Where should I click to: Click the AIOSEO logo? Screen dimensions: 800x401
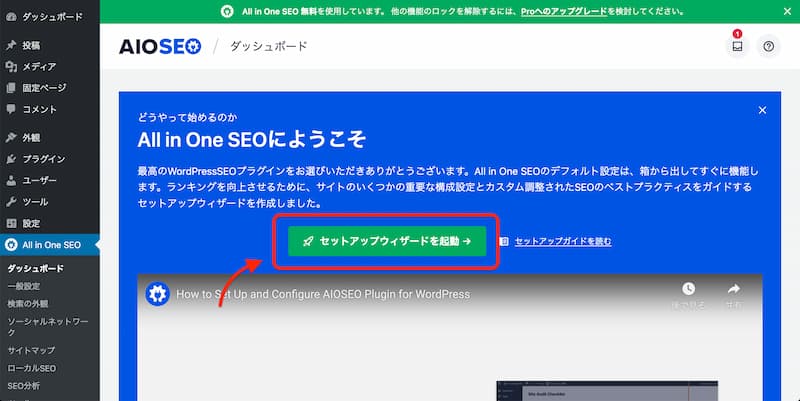[160, 46]
